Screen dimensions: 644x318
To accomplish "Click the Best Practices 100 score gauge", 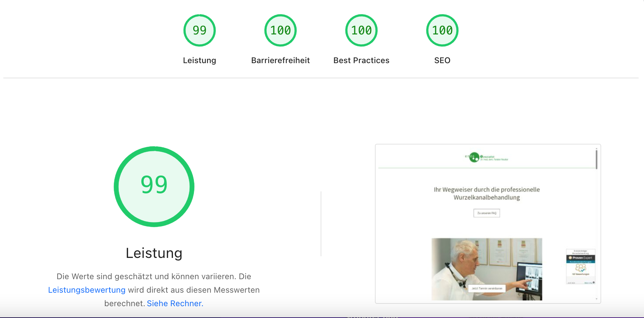I will click(361, 30).
